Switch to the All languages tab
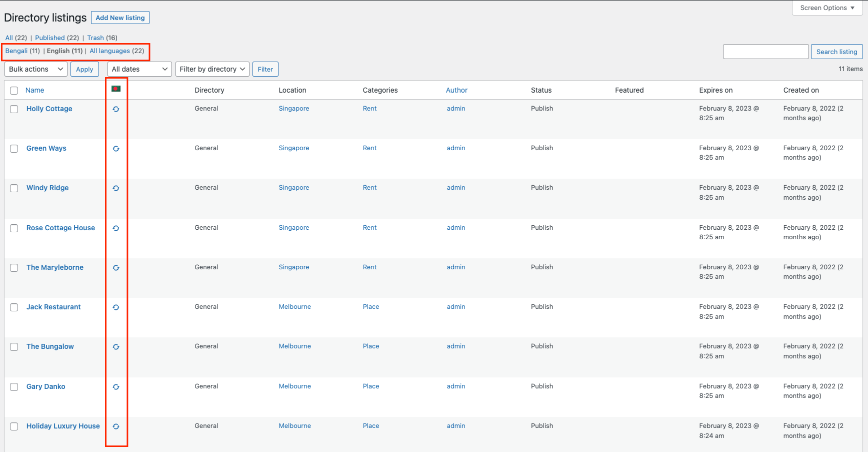 [110, 51]
